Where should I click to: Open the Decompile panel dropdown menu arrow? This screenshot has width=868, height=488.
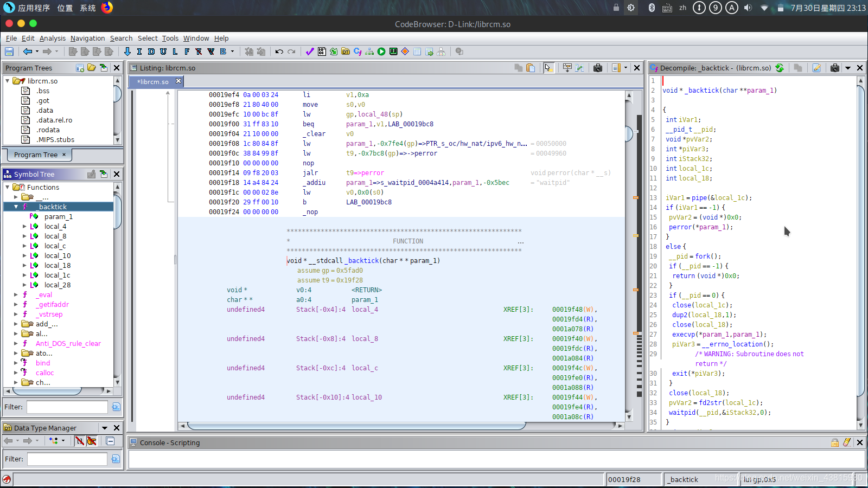(848, 68)
